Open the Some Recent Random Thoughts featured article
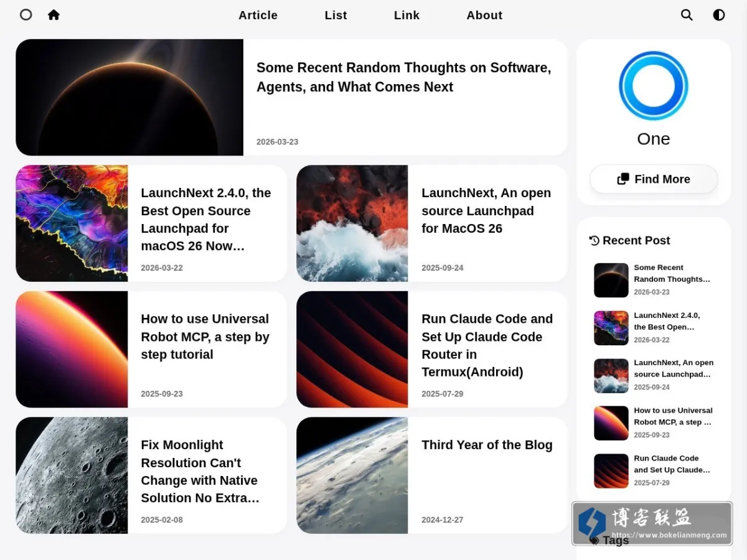The height and width of the screenshot is (560, 747). pos(404,77)
